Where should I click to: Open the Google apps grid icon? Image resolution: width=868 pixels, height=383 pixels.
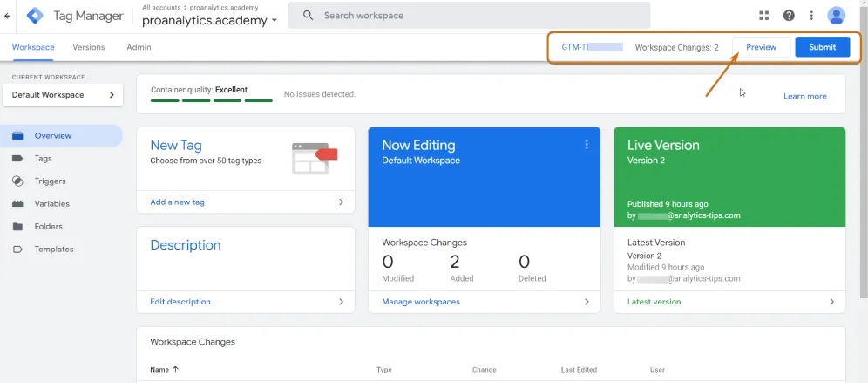764,16
